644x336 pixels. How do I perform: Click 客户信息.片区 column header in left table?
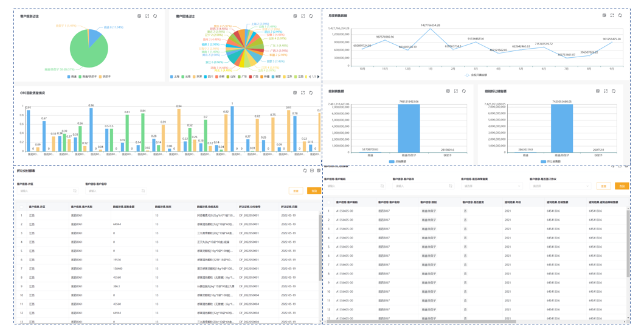[x=37, y=207]
